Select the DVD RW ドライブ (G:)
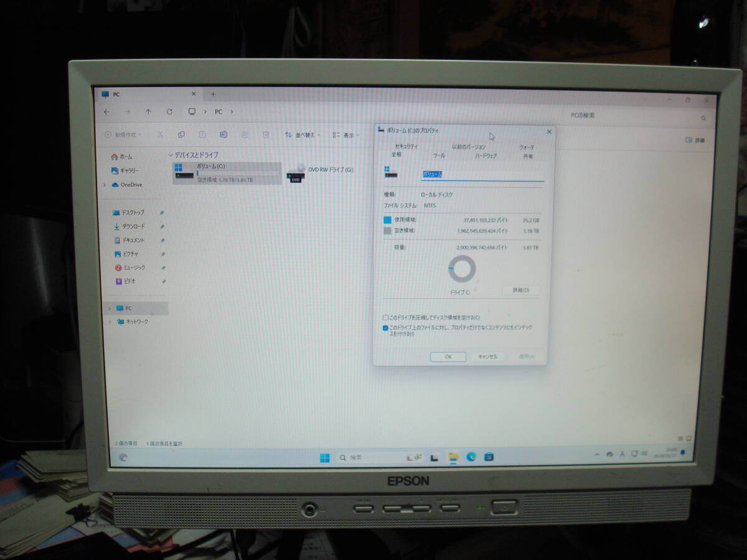The width and height of the screenshot is (747, 560). (321, 172)
